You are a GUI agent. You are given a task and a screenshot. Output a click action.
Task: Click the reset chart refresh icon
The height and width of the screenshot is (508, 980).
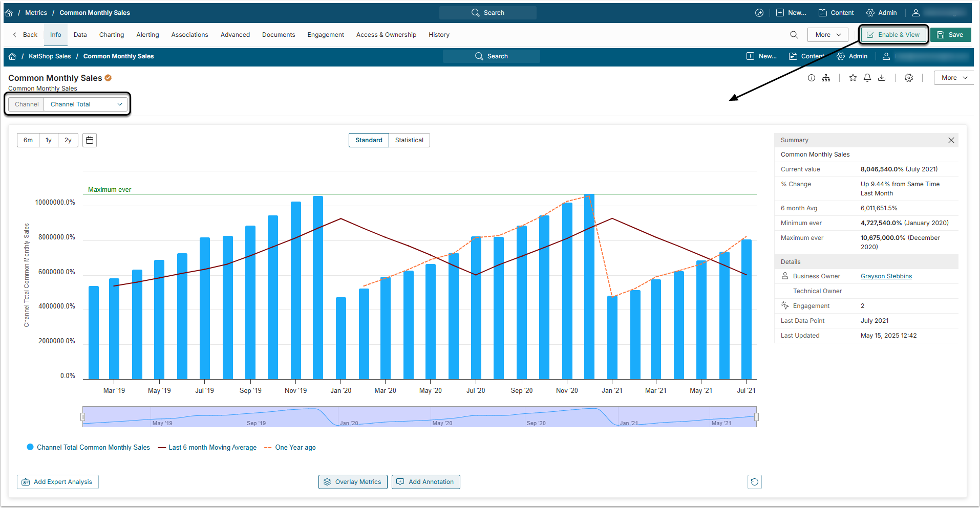754,482
